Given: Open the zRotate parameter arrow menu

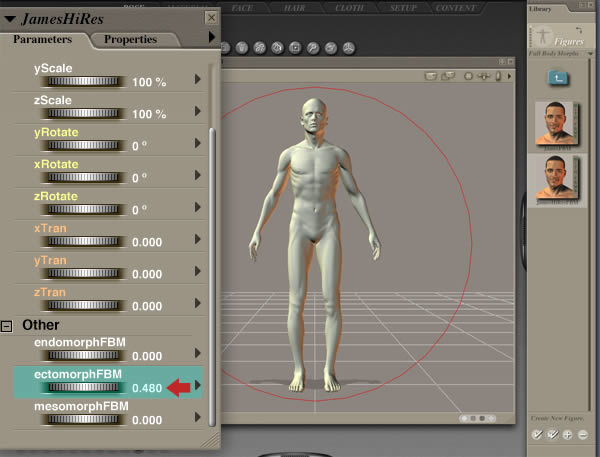Looking at the screenshot, I should [x=197, y=207].
